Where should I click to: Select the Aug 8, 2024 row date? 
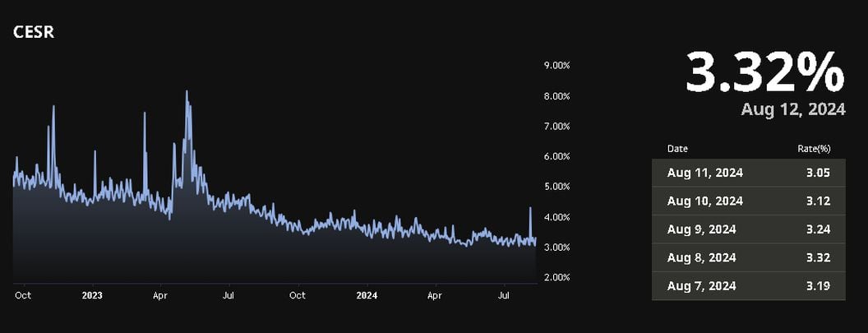click(x=701, y=257)
